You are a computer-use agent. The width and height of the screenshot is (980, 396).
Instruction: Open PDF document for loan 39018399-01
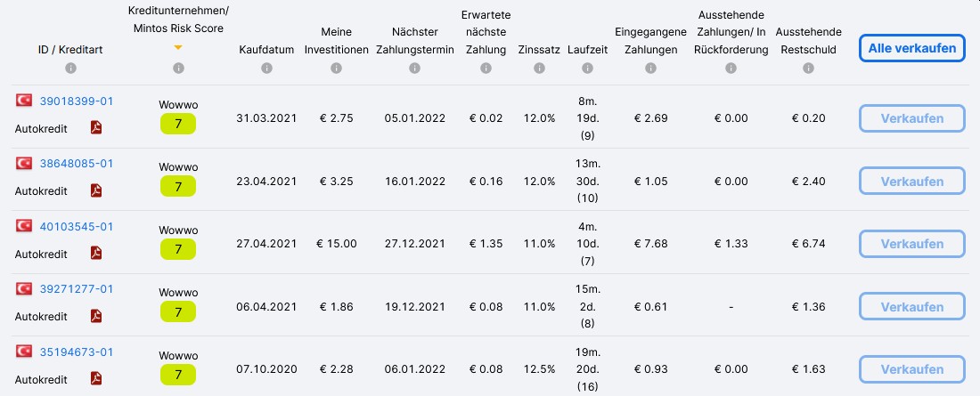tap(95, 127)
